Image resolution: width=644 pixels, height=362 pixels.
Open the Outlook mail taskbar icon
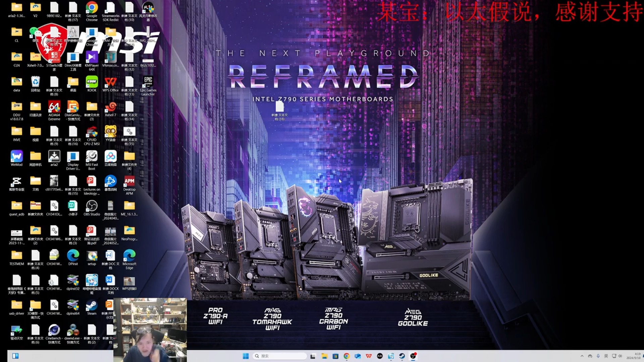358,356
